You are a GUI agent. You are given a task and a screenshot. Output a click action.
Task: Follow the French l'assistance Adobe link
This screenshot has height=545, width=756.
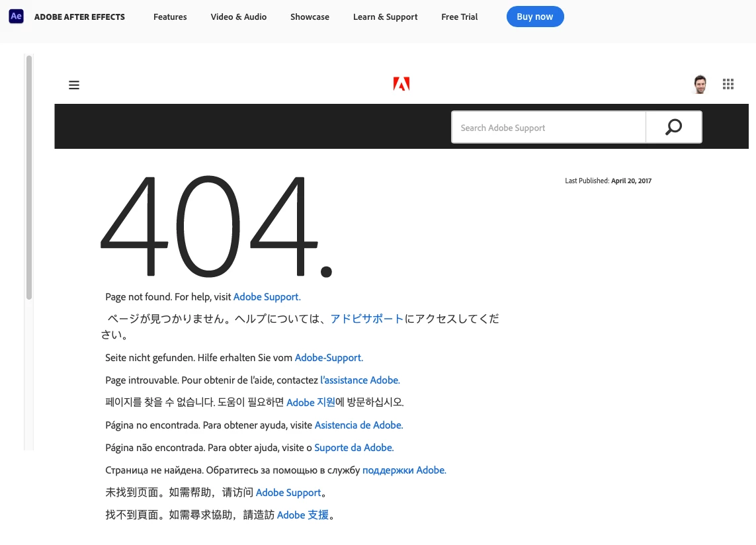360,380
